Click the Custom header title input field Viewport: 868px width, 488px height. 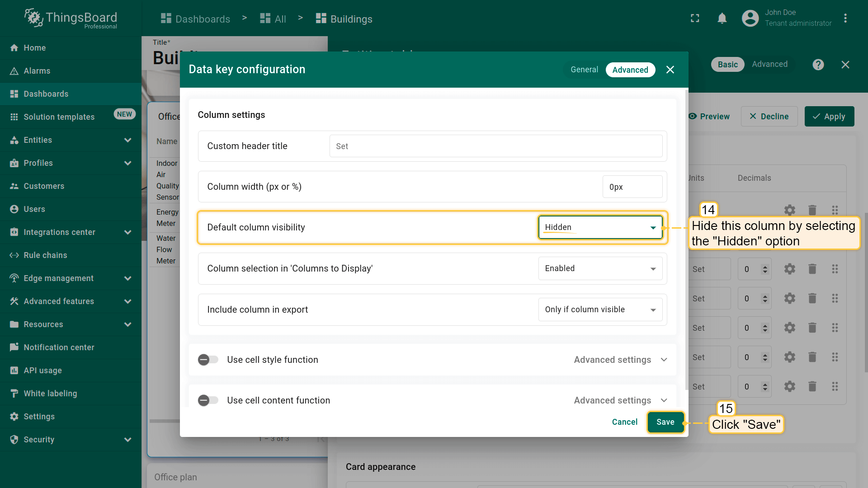click(495, 146)
